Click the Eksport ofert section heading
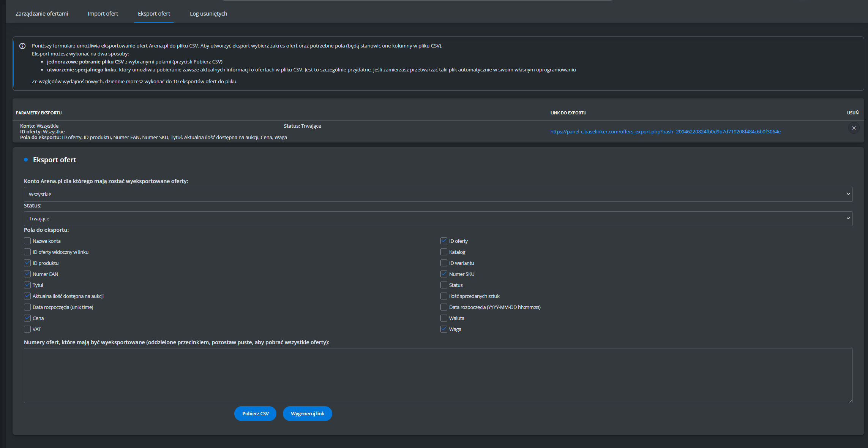This screenshot has width=868, height=448. 55,160
